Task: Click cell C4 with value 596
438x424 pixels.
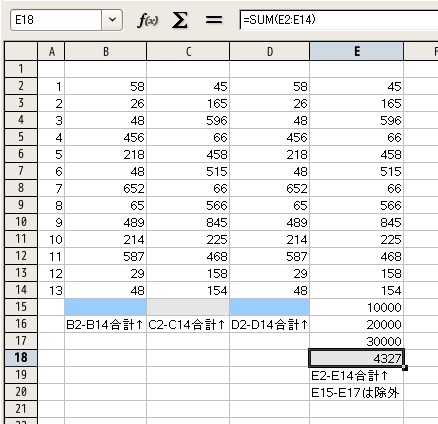Action: 188,120
